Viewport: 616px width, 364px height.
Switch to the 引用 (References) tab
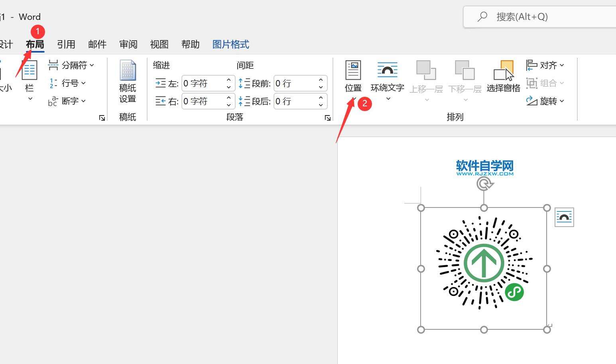tap(66, 44)
